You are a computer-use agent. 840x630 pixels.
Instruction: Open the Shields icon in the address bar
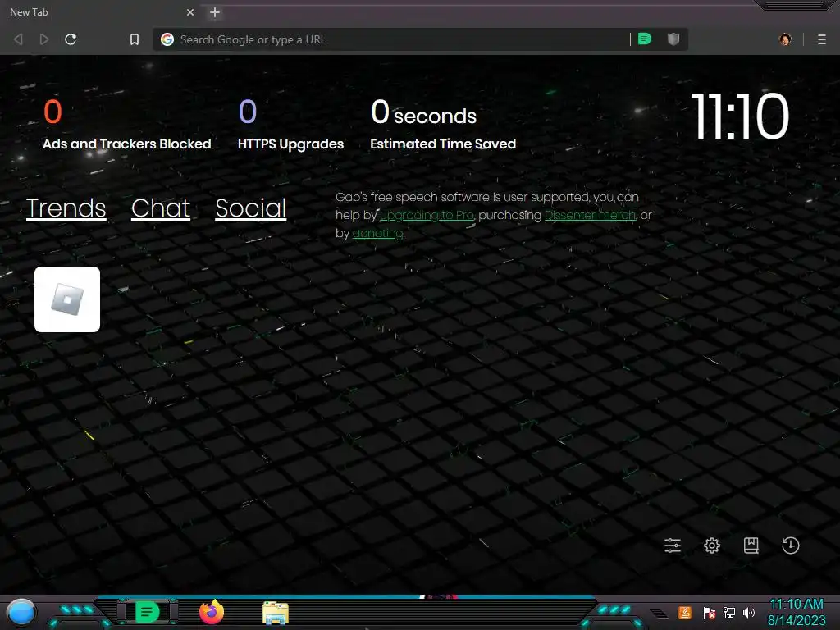tap(673, 39)
